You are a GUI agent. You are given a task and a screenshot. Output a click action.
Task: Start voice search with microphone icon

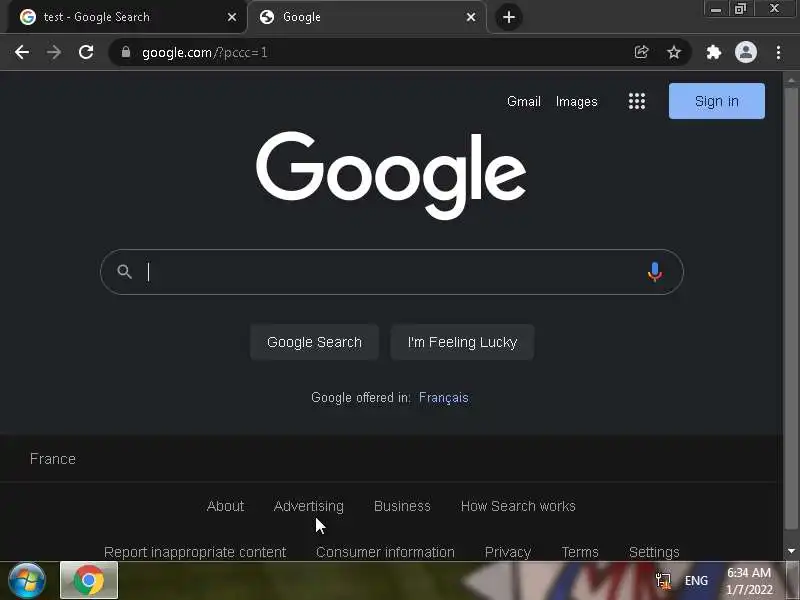tap(655, 272)
